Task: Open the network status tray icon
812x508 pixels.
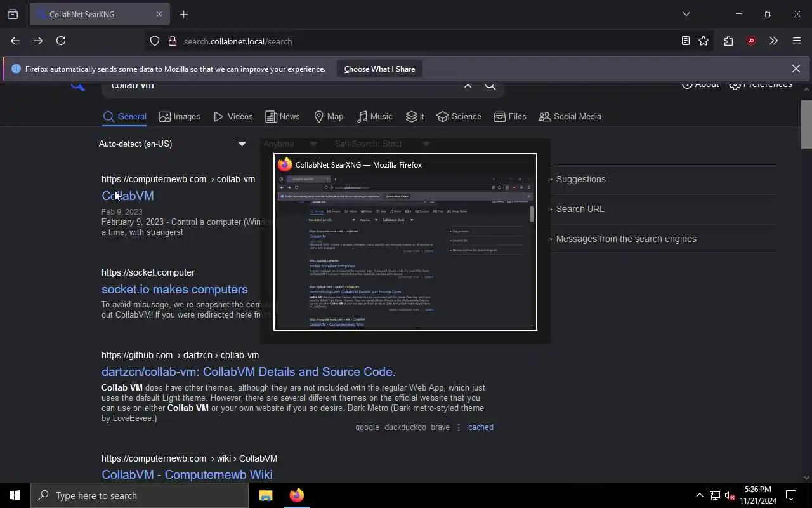Action: tap(715, 495)
